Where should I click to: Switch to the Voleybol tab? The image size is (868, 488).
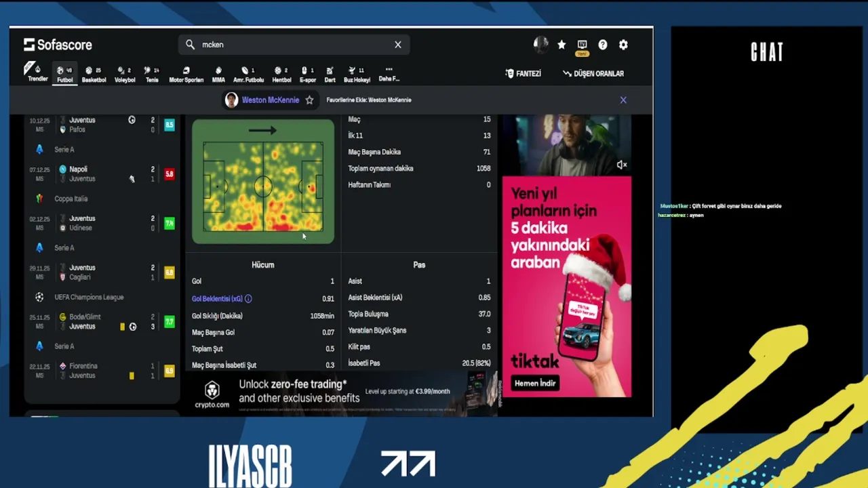tap(124, 74)
